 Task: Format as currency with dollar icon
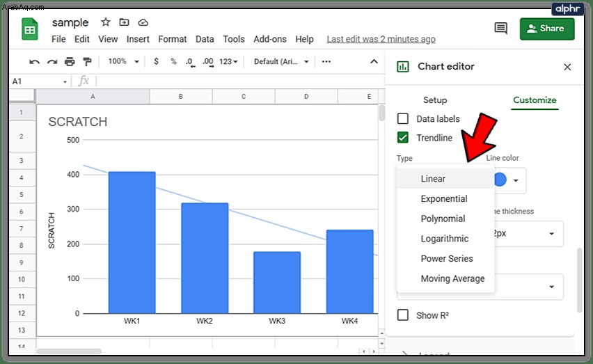[156, 61]
